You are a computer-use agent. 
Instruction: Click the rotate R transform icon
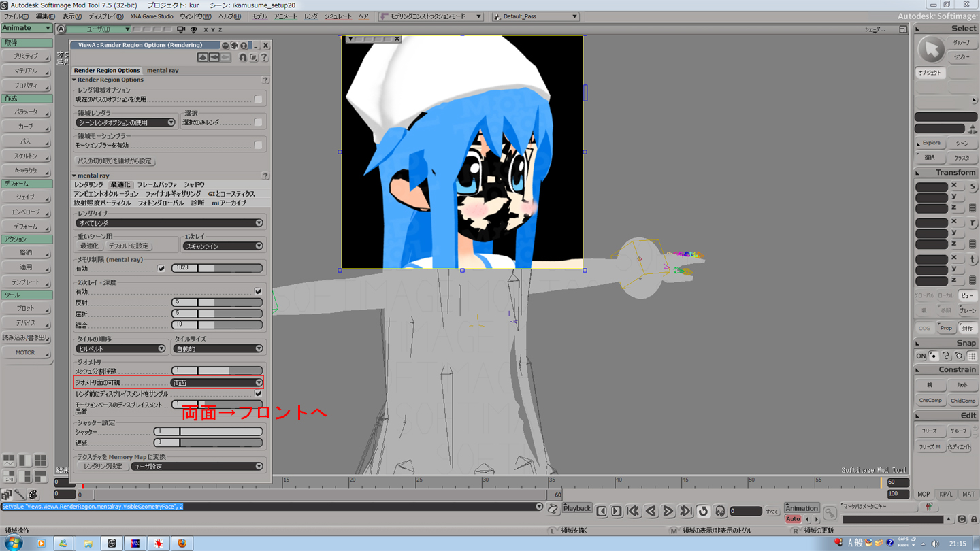[973, 223]
